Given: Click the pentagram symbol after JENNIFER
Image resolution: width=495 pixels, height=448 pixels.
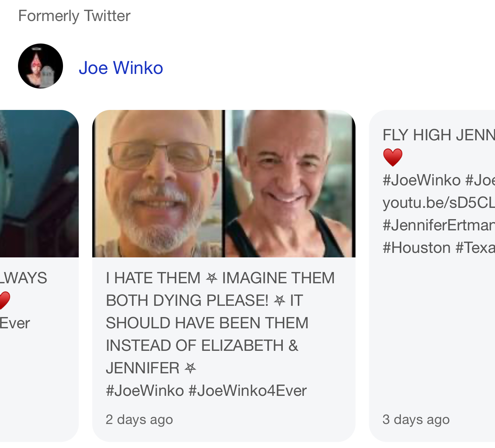Looking at the screenshot, I should click(190, 368).
